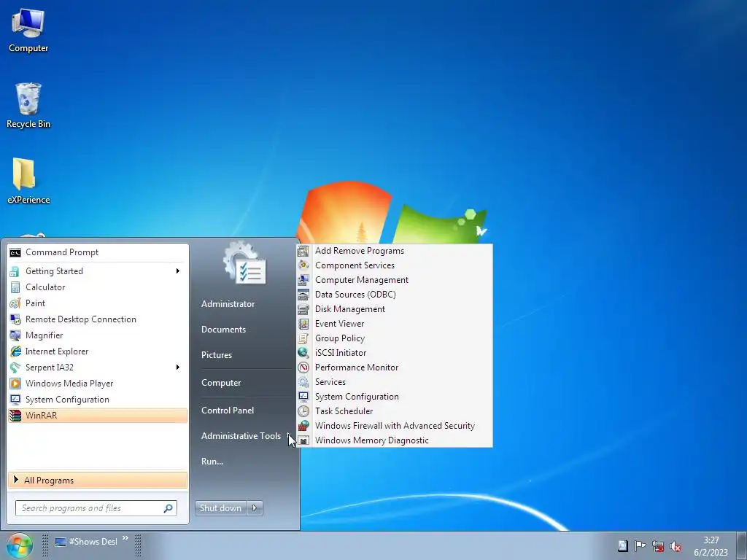747x560 pixels.
Task: Expand the Serpent IA32 submenu arrow
Action: 178,367
